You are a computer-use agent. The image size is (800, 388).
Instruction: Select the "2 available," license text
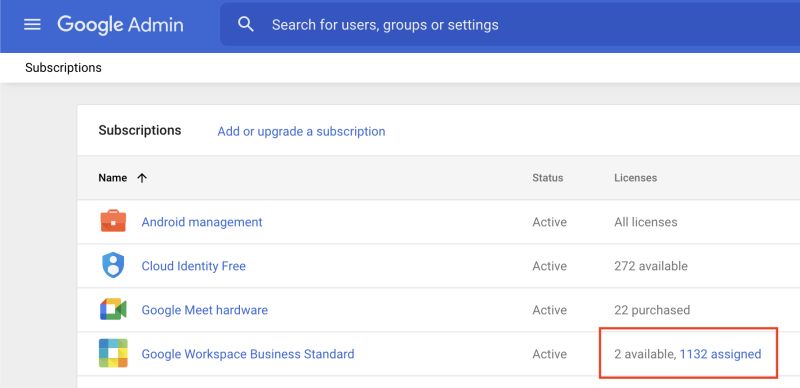(x=645, y=354)
